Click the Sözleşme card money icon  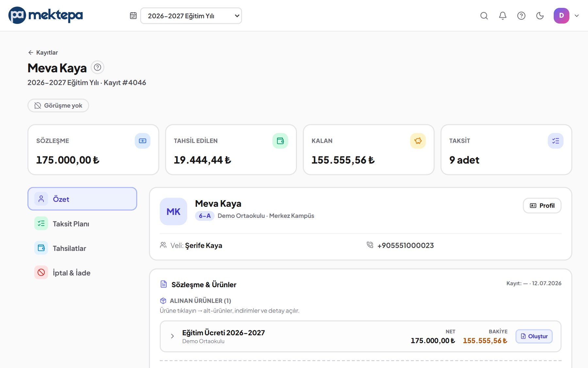pos(143,141)
